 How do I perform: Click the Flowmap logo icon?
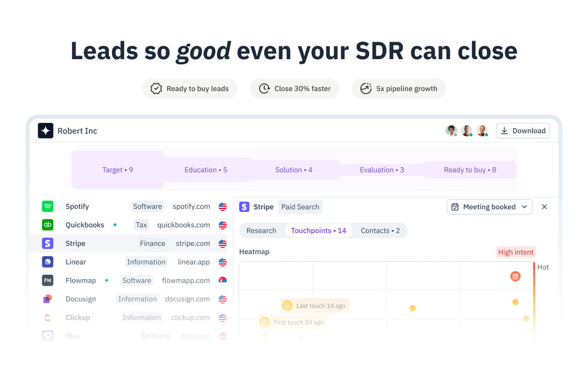pyautogui.click(x=48, y=280)
